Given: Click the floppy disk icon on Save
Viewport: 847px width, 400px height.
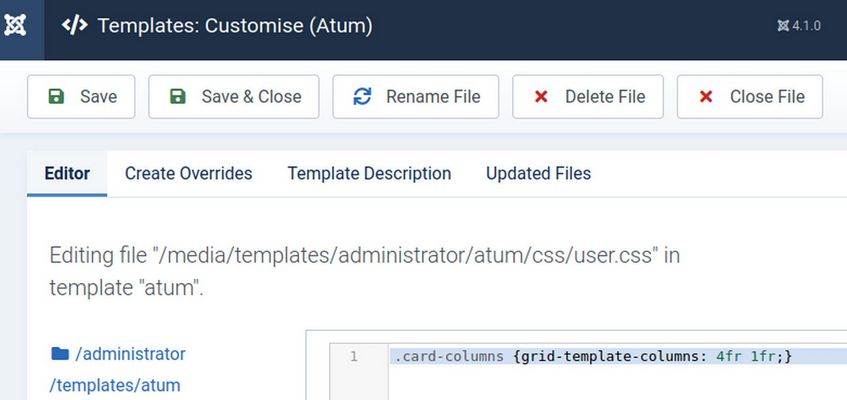Looking at the screenshot, I should point(56,97).
